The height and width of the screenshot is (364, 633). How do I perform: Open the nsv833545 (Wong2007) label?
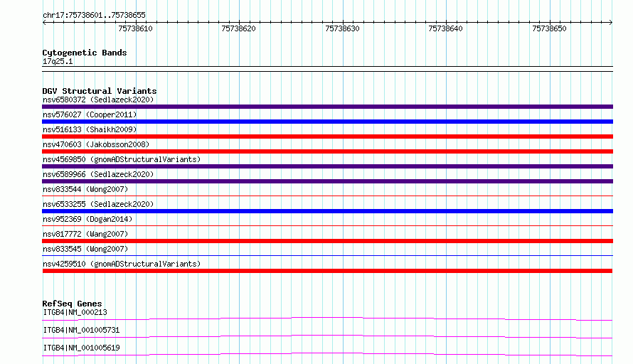pyautogui.click(x=85, y=249)
